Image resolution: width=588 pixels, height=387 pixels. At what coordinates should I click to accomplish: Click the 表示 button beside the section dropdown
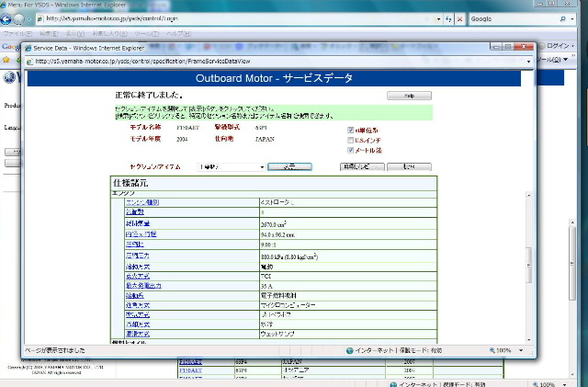click(289, 166)
